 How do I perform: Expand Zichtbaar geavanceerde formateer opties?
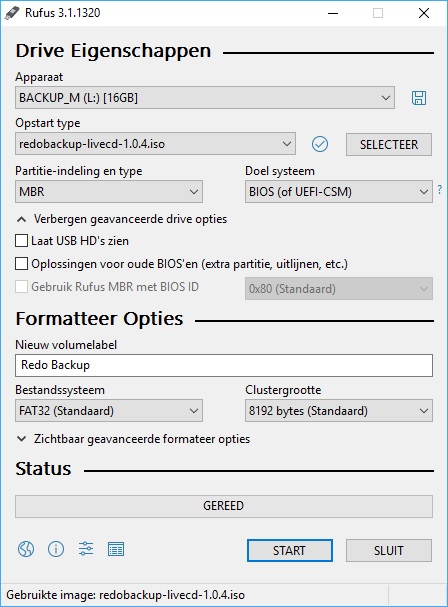click(x=133, y=439)
